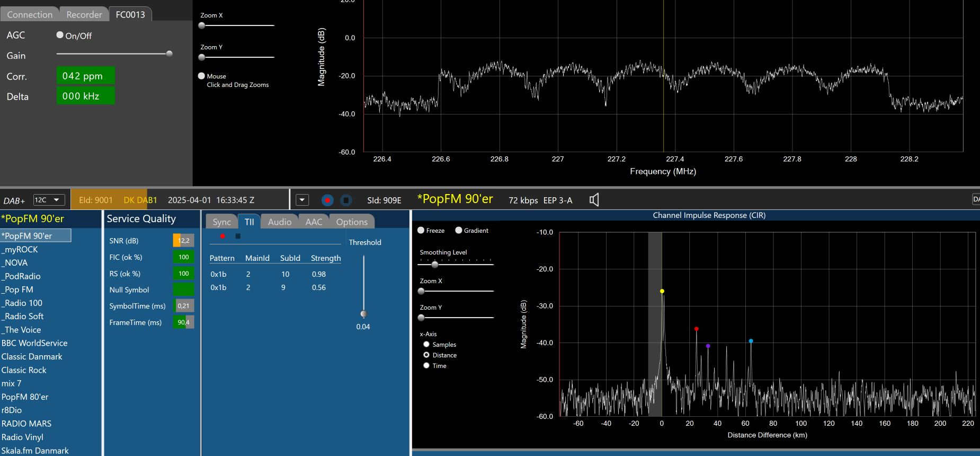Click the stop button beside record
Viewport: 980px width, 456px height.
coord(346,200)
